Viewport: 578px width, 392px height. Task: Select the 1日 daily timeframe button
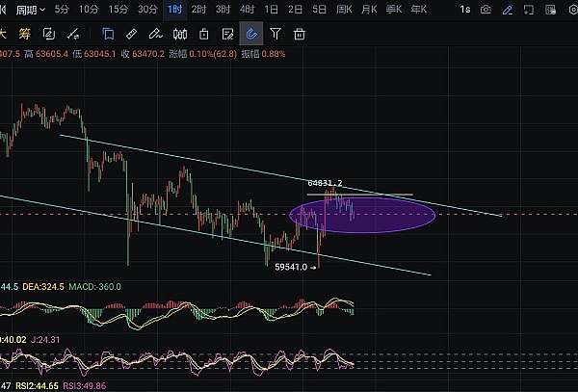coord(272,10)
